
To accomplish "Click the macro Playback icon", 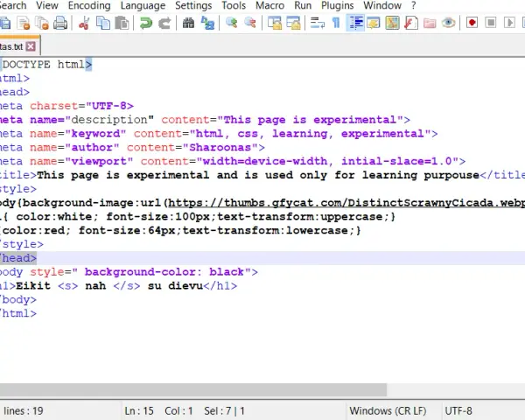I will 509,23.
